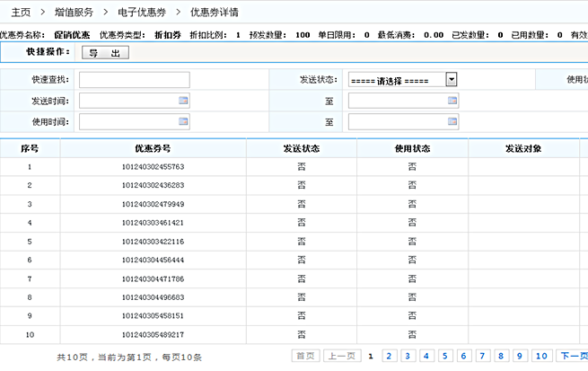Expand the 发送状态 dropdown list

pos(452,79)
